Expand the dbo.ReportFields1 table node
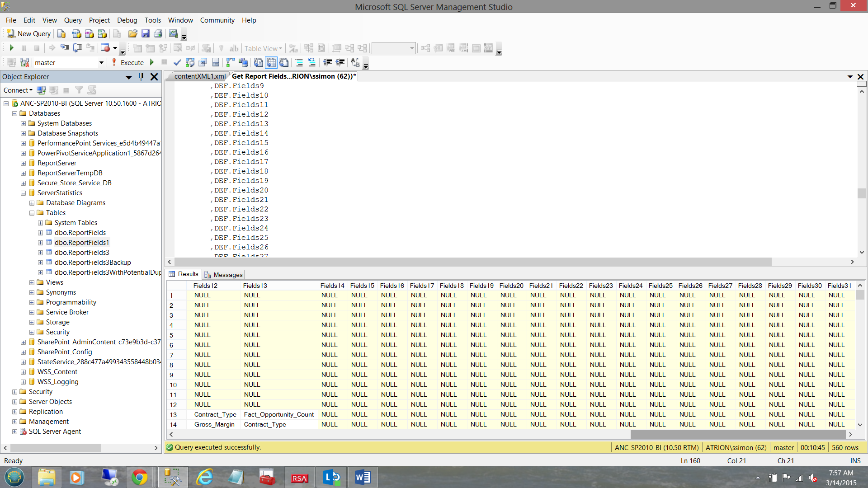 tap(40, 243)
